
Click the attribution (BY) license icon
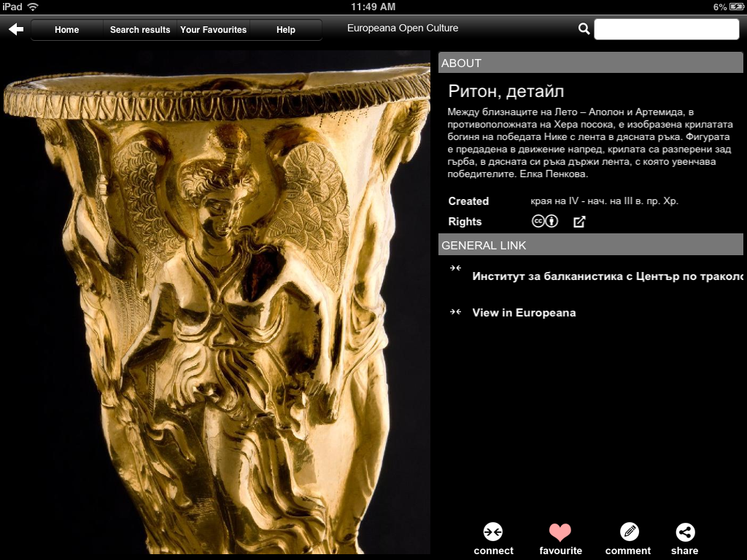[x=551, y=222]
